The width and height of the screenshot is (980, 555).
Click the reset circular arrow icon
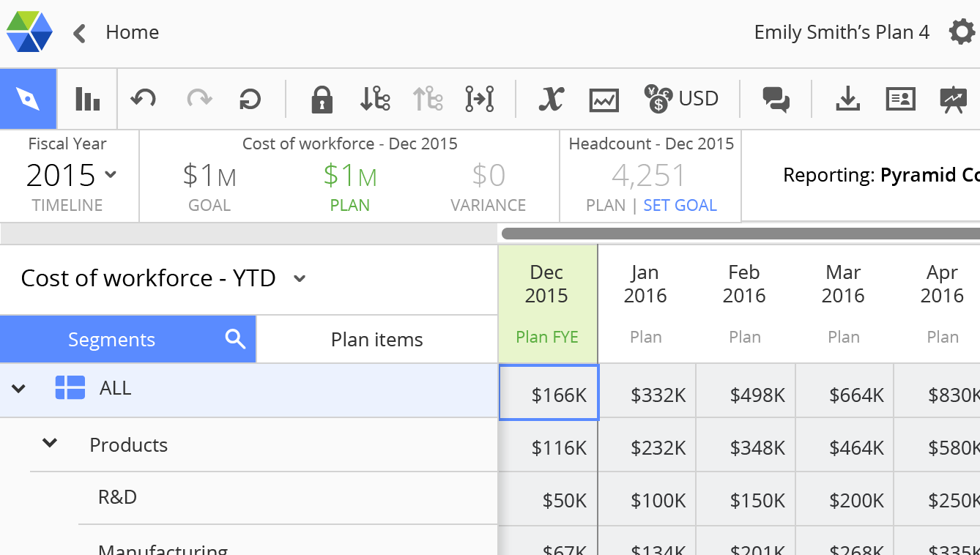[x=250, y=99]
